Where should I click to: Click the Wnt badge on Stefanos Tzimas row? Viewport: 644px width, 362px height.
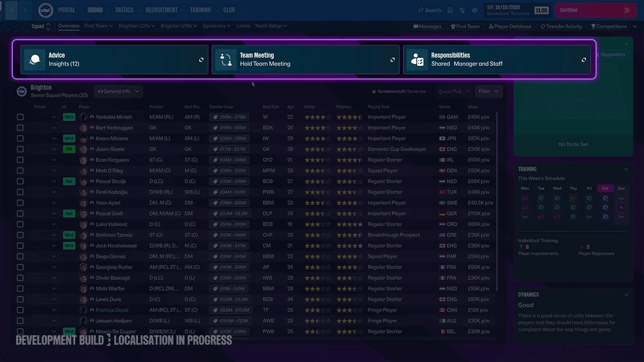[x=69, y=235]
